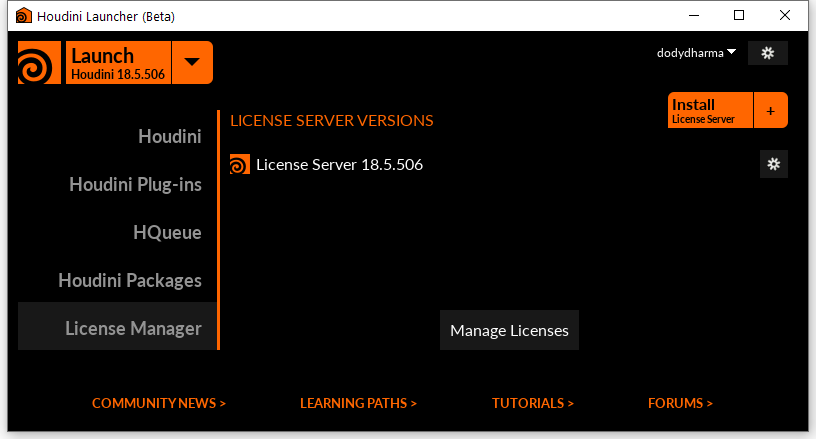Launch Houdini 18.5.506
The width and height of the screenshot is (816, 439).
coord(118,63)
